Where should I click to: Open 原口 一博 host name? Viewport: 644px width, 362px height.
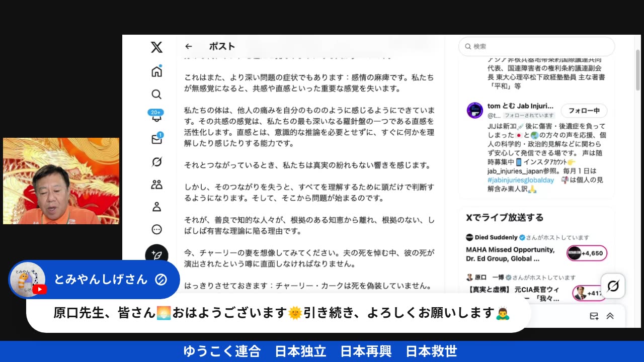tap(489, 278)
